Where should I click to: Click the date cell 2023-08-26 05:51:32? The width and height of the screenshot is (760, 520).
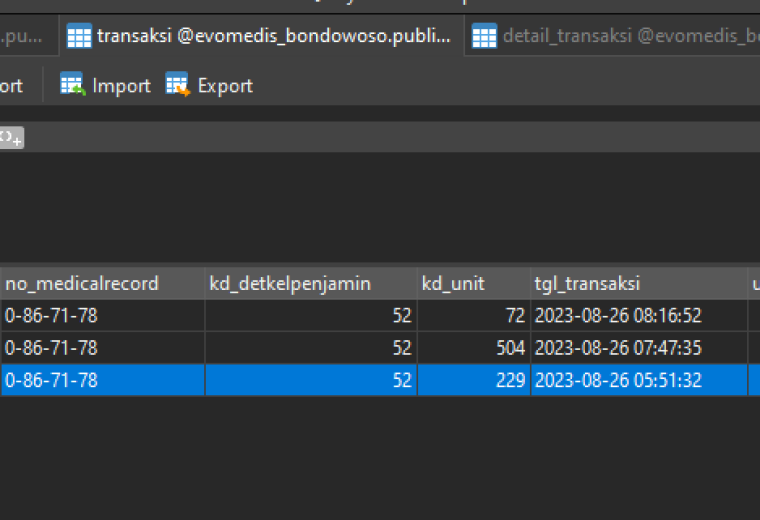[639, 380]
